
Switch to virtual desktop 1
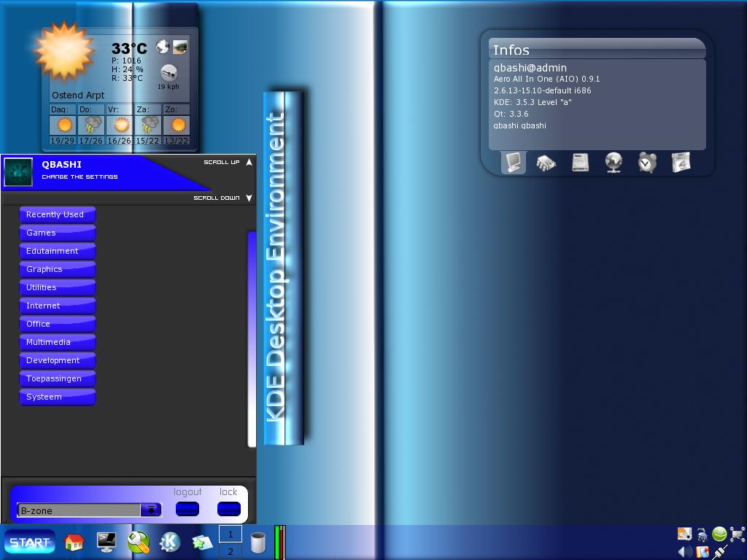click(x=231, y=534)
